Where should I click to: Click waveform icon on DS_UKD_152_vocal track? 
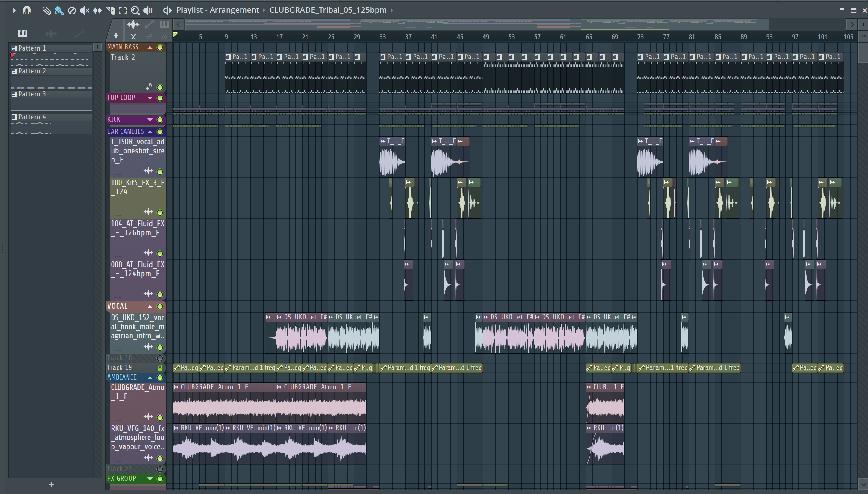[148, 347]
